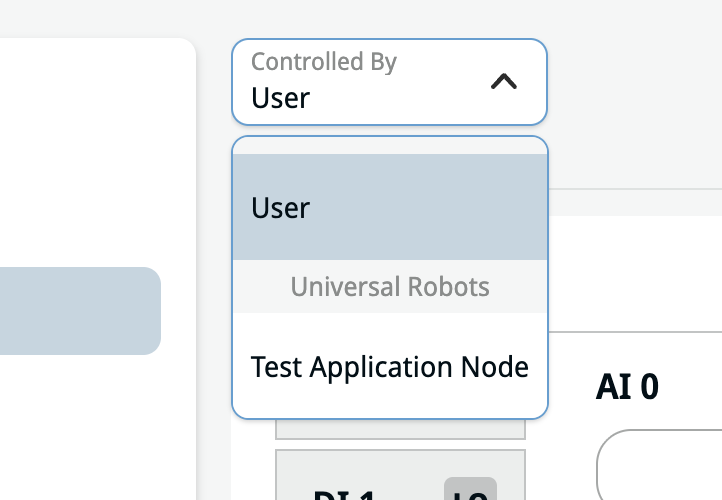
Task: Click the up-arrow icon beside User
Action: click(504, 82)
